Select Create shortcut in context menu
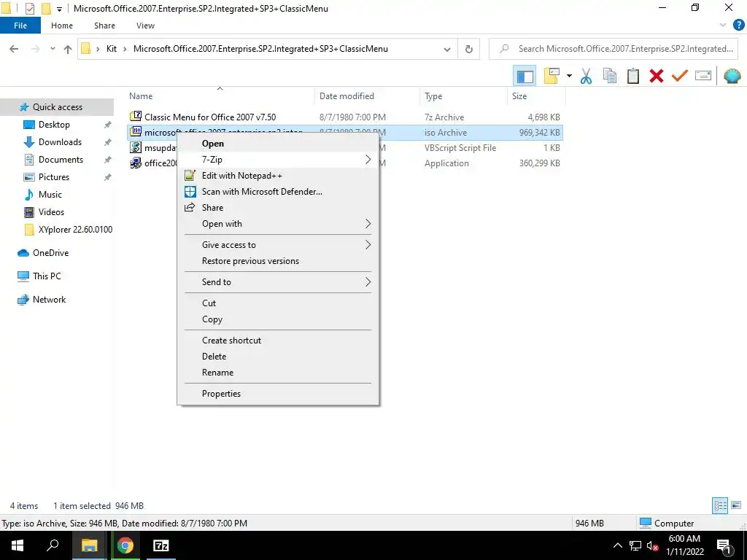747x560 pixels. tap(278, 341)
